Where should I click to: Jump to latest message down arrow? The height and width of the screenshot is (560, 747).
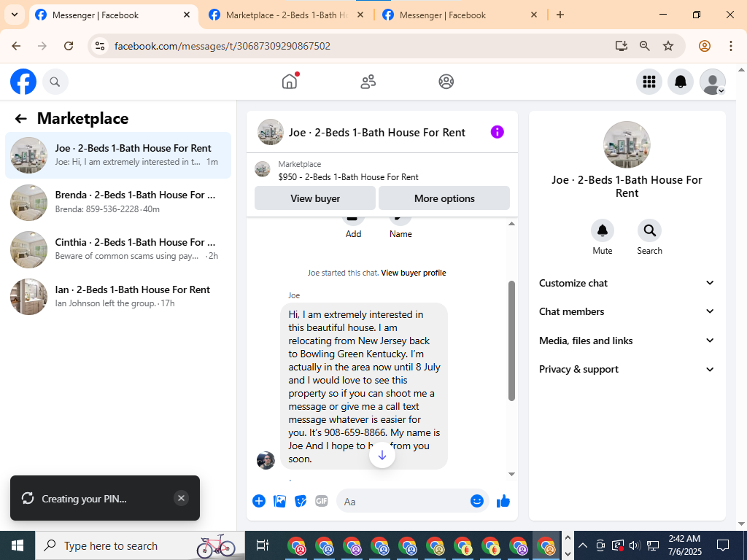click(382, 455)
